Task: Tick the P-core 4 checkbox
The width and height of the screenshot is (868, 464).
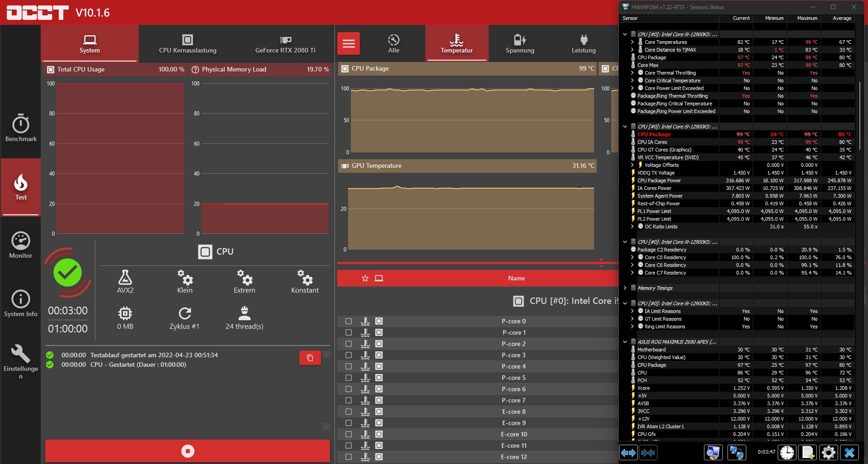Action: click(349, 366)
